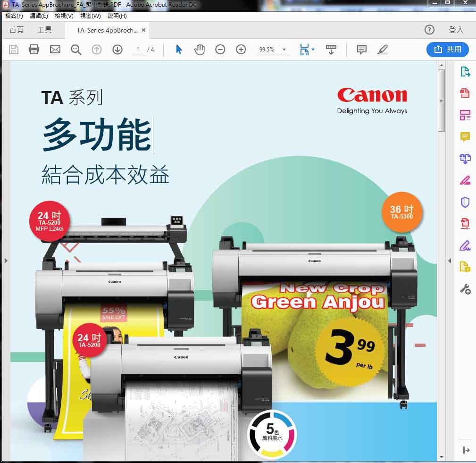Screen dimensions: 476x463
Task: Switch to the 工具 tab
Action: tap(45, 30)
